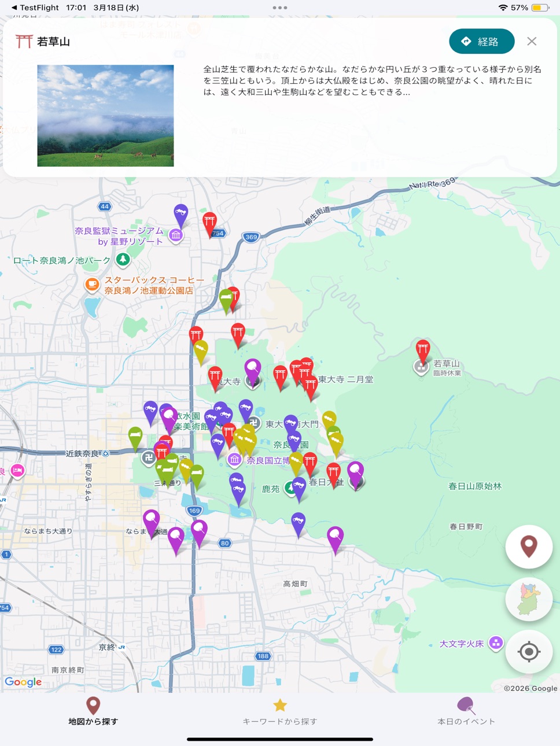
Task: Select the 若草山 title text
Action: [53, 42]
